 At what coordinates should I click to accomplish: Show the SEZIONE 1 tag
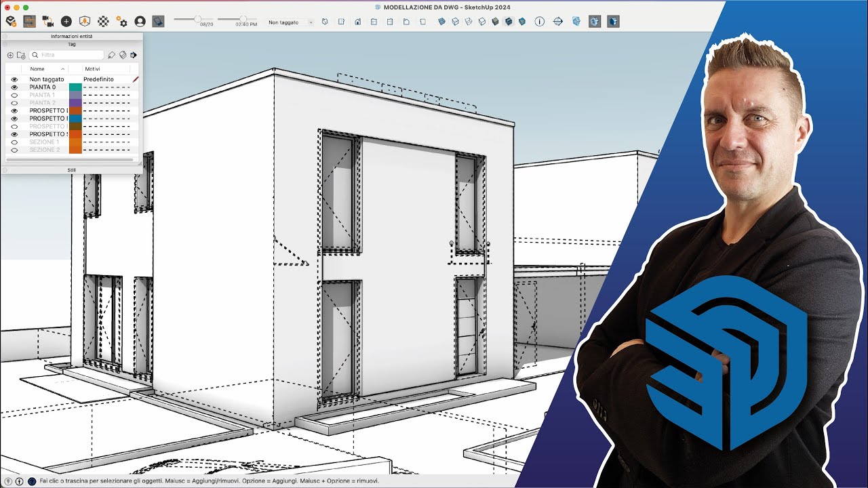(x=14, y=142)
